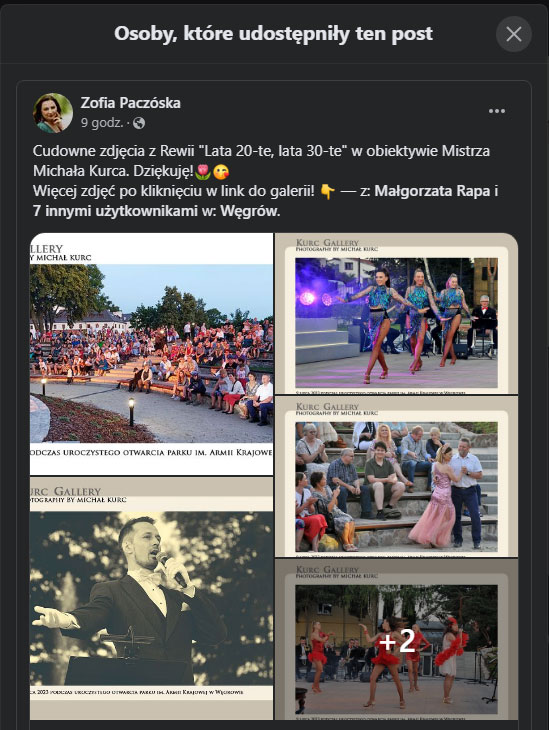Viewport: 549px width, 730px height.
Task: Open photo of couple dancing by audience
Action: 396,477
